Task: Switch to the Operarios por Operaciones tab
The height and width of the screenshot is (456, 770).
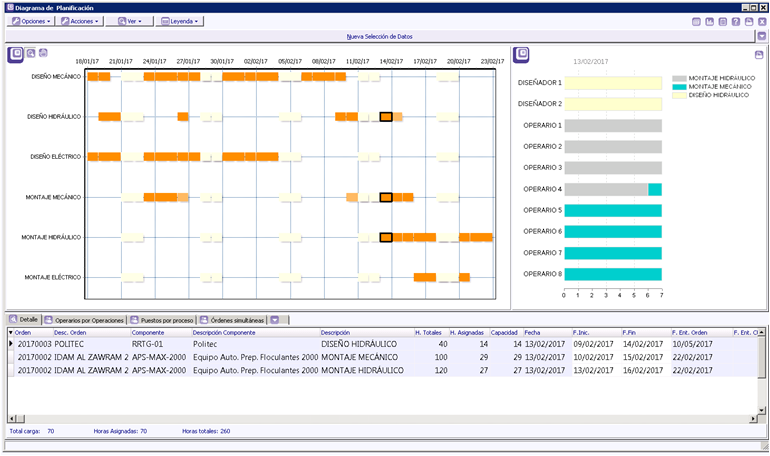Action: pyautogui.click(x=85, y=320)
